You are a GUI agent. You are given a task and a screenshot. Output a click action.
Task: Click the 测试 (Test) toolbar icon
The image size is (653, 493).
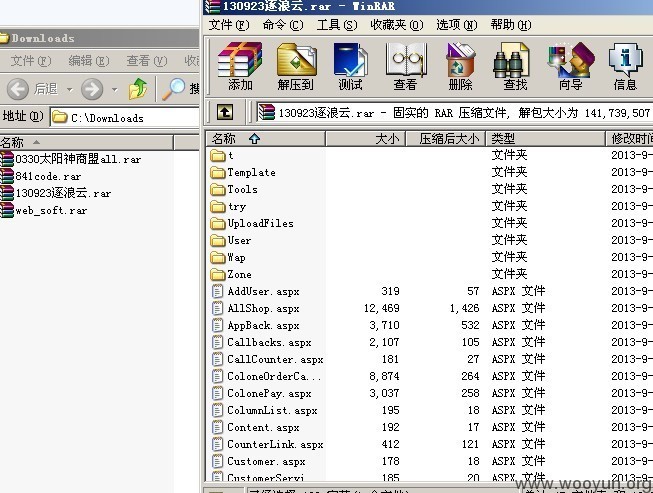(350, 60)
